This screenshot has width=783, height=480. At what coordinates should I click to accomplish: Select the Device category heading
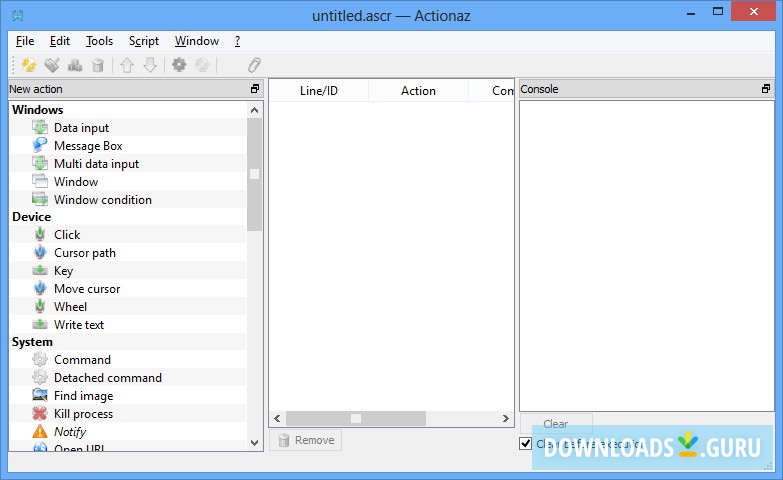31,216
